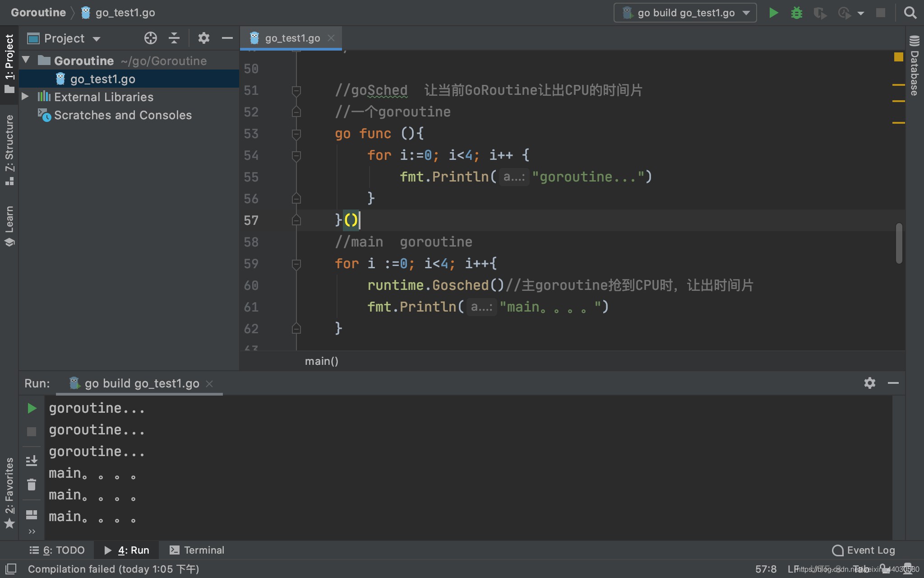Viewport: 924px width, 578px height.
Task: Run go build go_test1.go with green play button
Action: click(773, 13)
